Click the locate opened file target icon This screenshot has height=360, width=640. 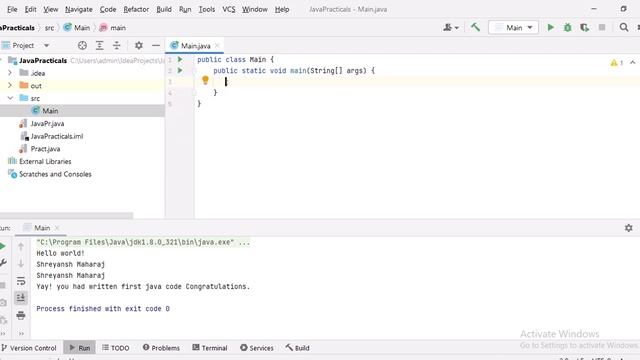82,45
